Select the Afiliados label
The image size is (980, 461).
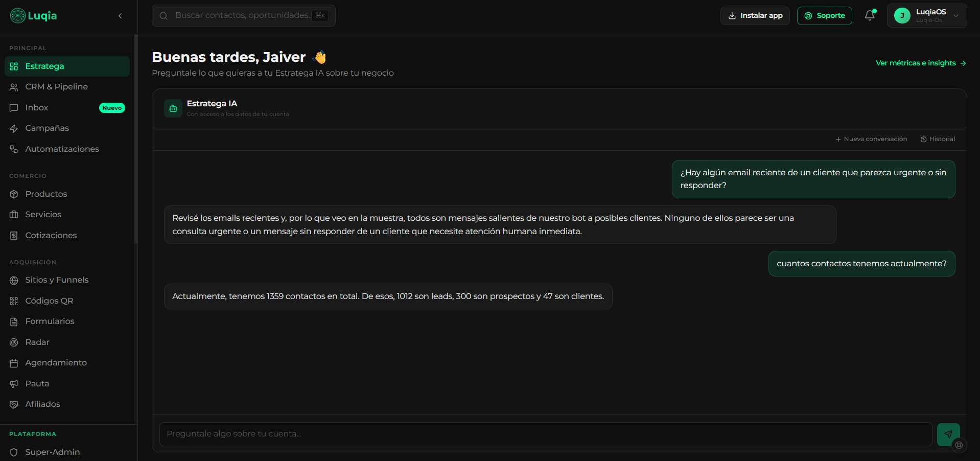point(42,404)
